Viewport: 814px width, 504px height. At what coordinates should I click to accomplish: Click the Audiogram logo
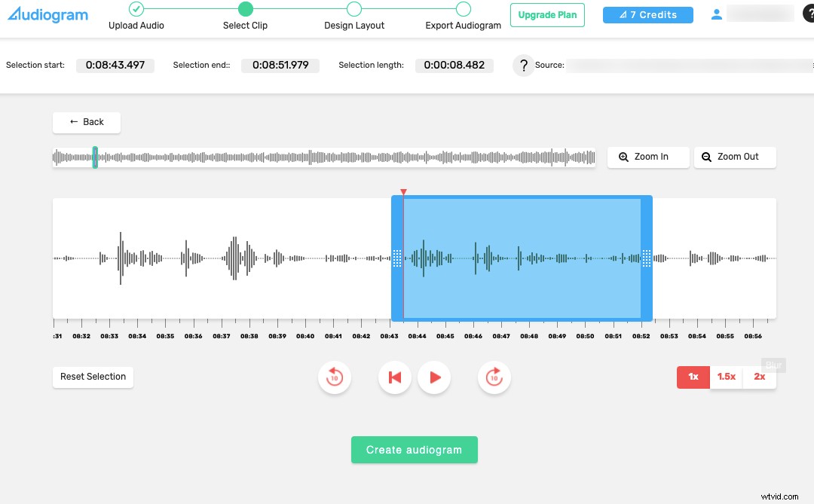(x=47, y=14)
